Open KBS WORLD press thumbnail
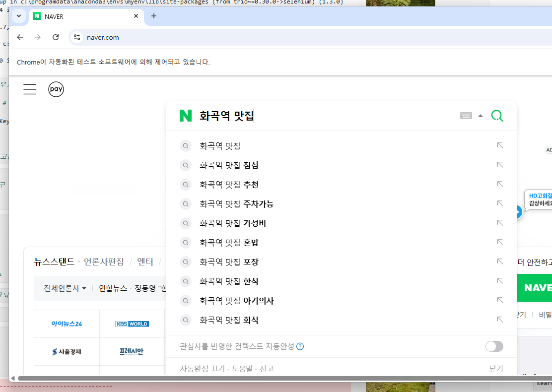552x392 pixels. click(x=132, y=324)
